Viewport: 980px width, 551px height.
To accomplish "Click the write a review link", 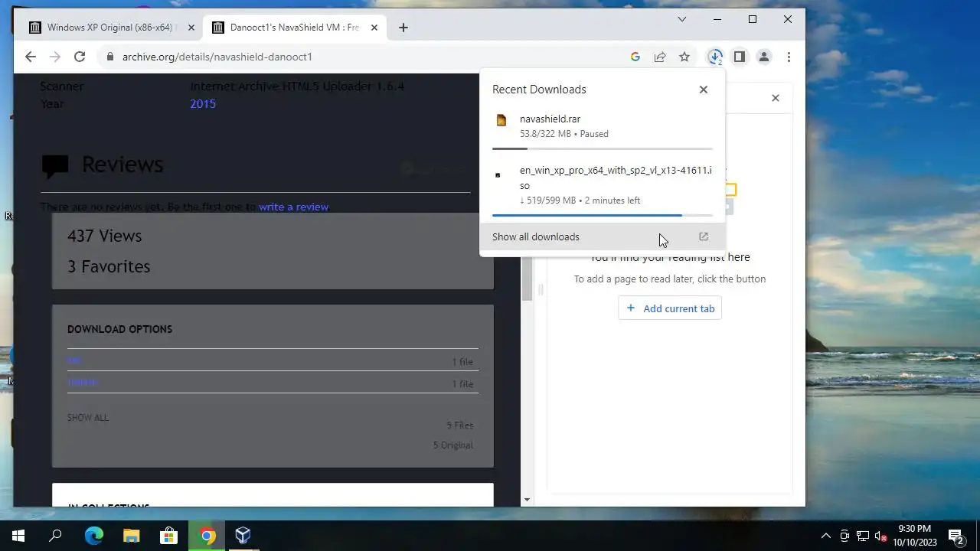I will [x=293, y=207].
